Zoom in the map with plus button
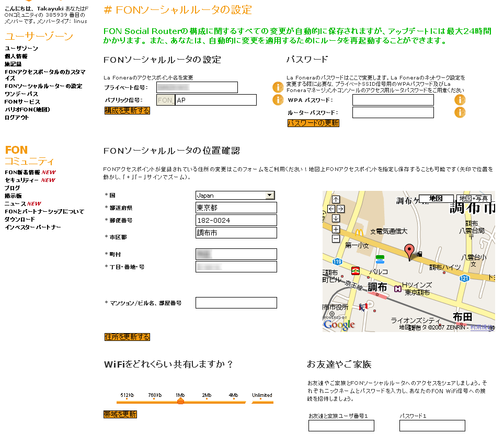Image resolution: width=504 pixels, height=434 pixels. click(336, 229)
